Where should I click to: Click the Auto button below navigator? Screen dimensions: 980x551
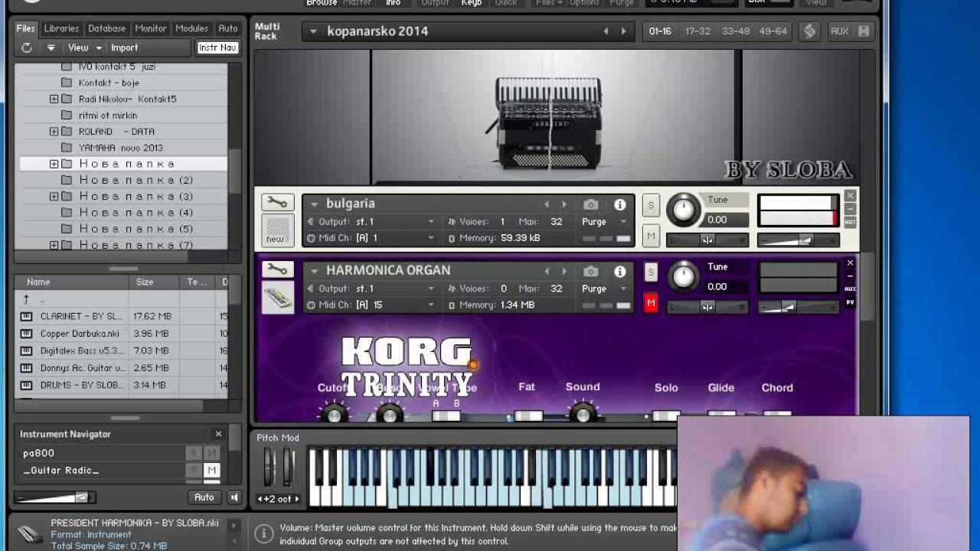pos(204,497)
